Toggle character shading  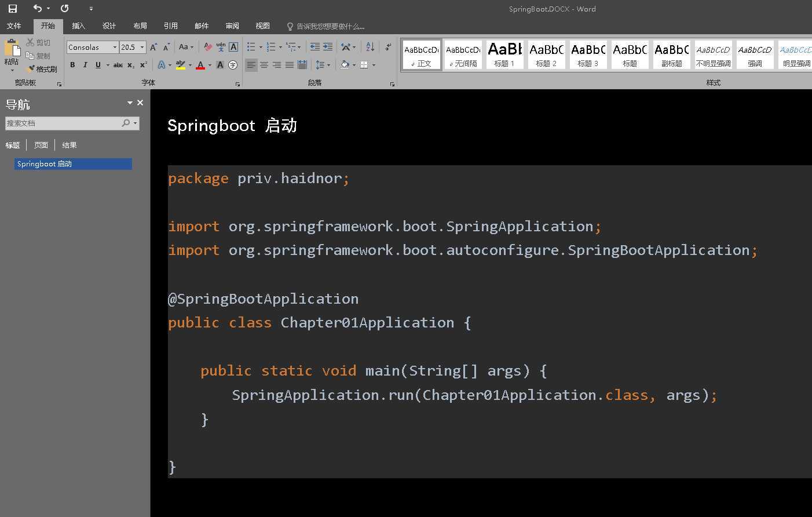[220, 65]
